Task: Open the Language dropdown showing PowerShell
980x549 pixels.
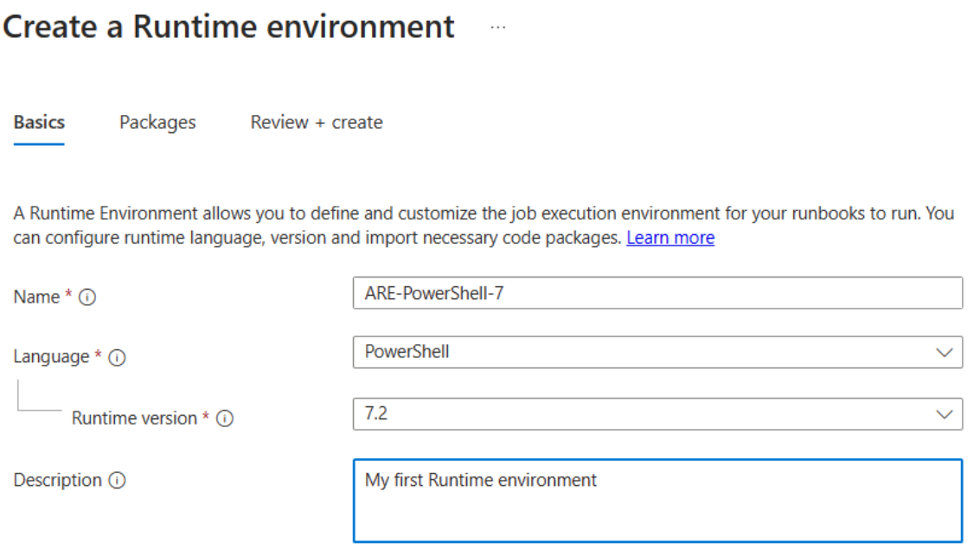Action: coord(657,352)
